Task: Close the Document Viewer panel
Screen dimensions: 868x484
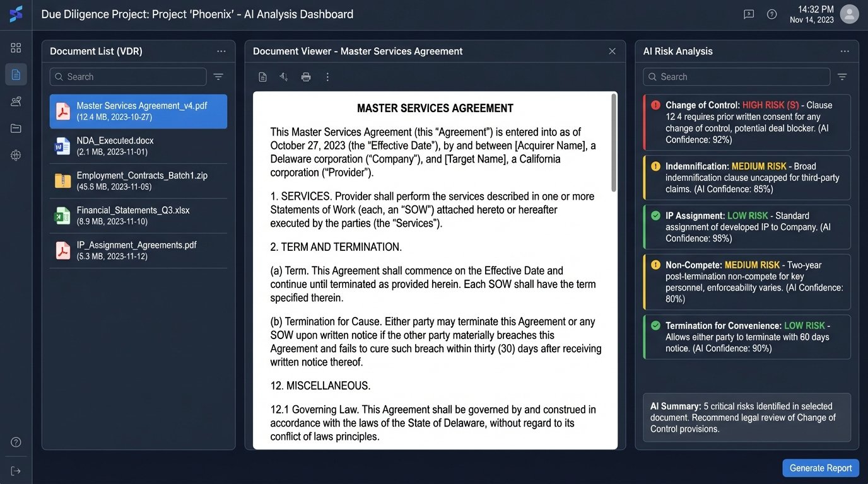Action: point(612,52)
